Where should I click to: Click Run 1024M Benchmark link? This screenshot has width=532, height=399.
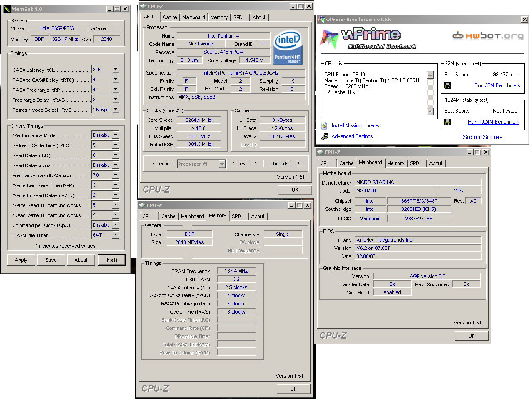tap(493, 122)
